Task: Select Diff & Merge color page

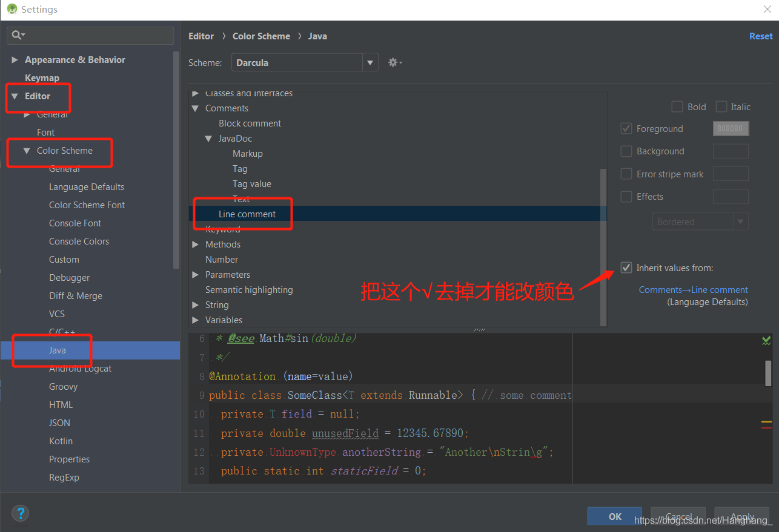Action: click(75, 296)
